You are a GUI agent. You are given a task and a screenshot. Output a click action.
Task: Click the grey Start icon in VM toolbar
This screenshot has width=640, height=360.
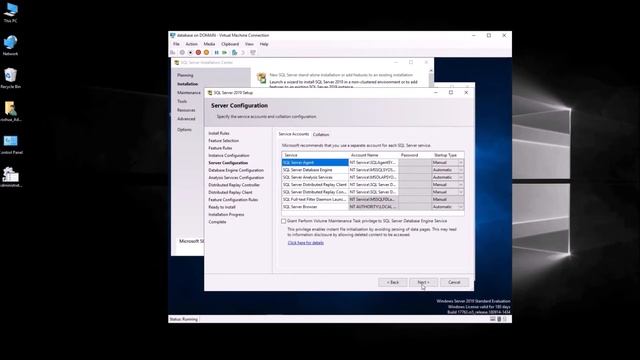pos(182,52)
